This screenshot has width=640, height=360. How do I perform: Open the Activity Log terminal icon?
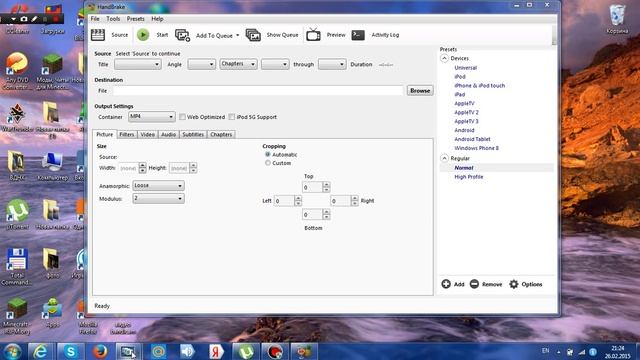(x=358, y=35)
